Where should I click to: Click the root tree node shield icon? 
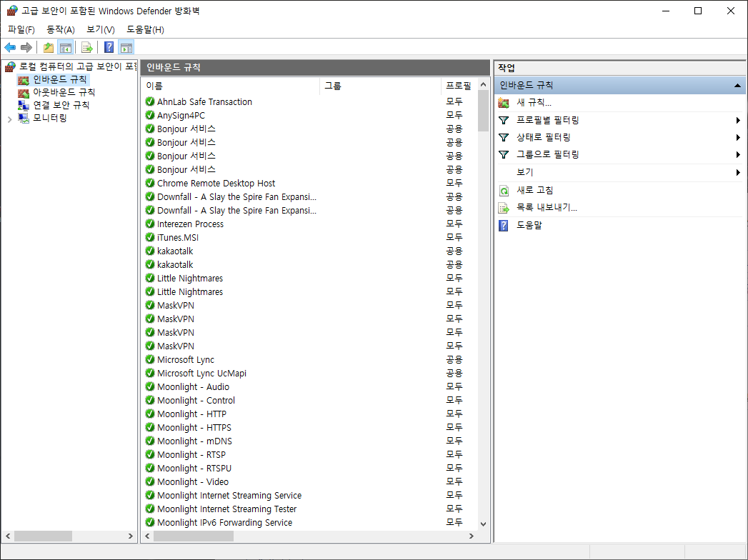(x=11, y=66)
